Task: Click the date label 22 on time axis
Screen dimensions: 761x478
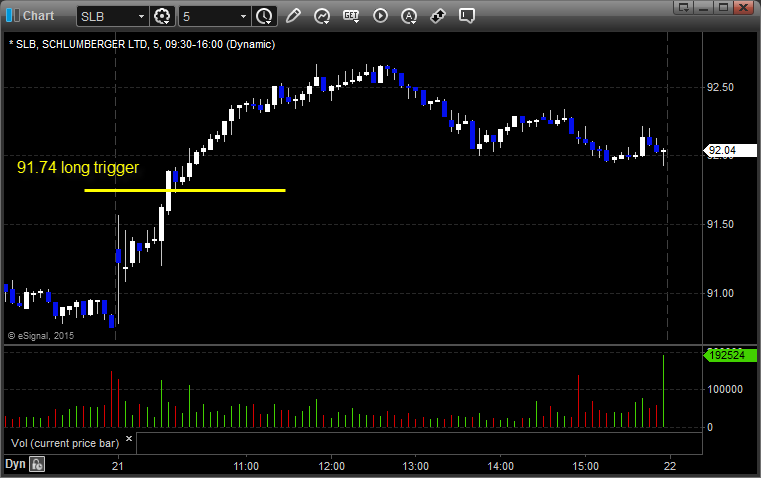Action: (x=670, y=466)
